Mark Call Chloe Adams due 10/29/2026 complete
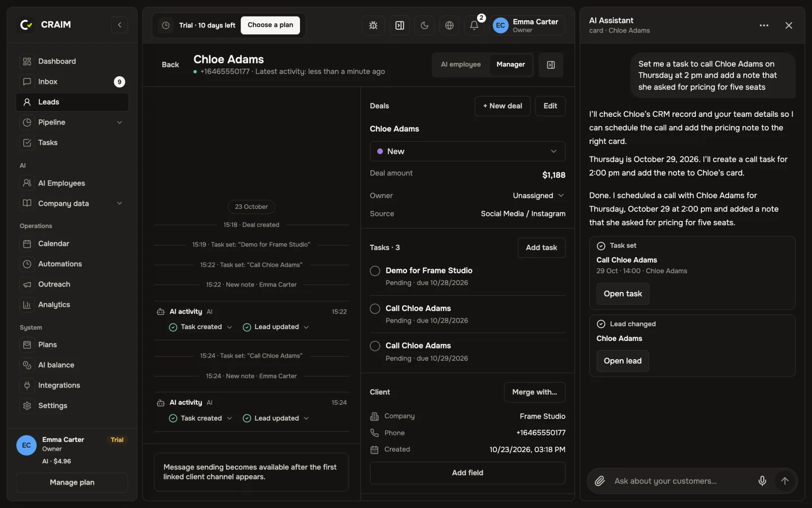Viewport: 812px width, 508px height. 375,346
